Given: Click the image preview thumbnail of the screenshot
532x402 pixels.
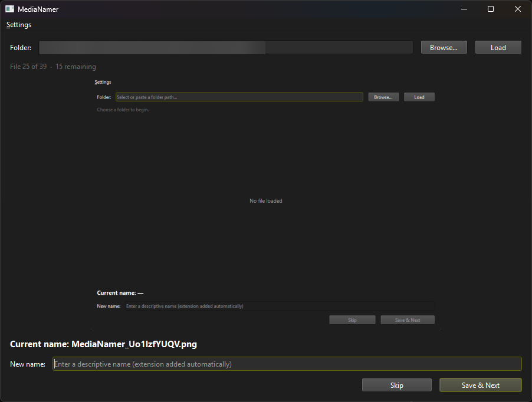Looking at the screenshot, I should [x=266, y=203].
